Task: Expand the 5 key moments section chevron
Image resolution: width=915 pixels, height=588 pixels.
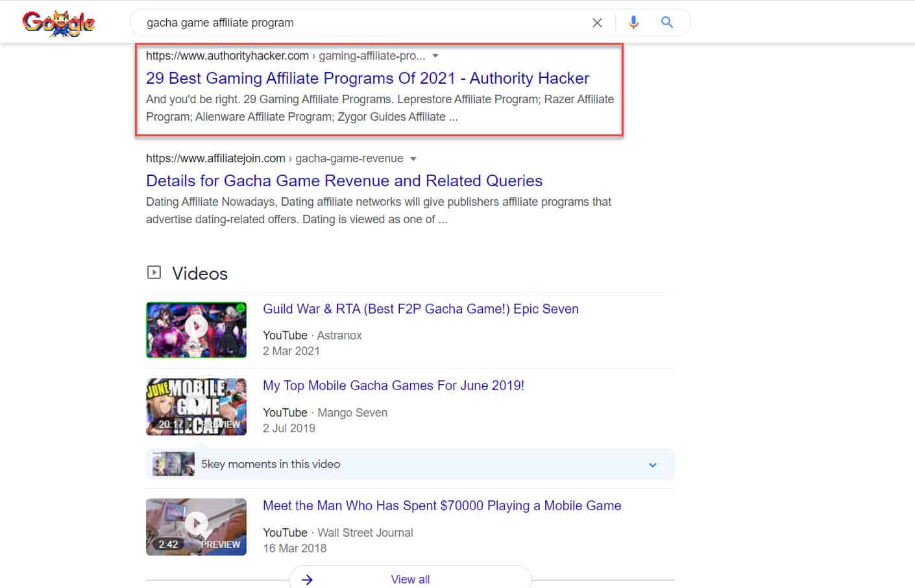Action: [x=653, y=465]
